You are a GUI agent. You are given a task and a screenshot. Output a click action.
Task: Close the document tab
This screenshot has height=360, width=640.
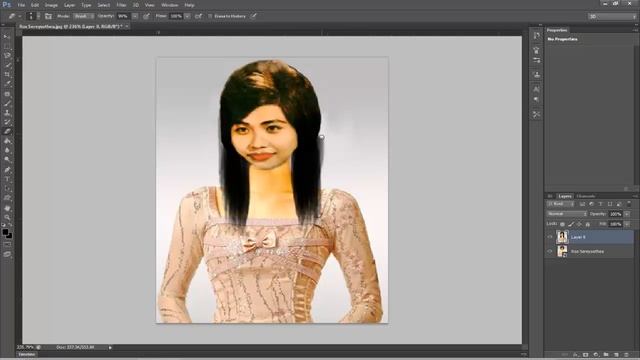(x=127, y=26)
